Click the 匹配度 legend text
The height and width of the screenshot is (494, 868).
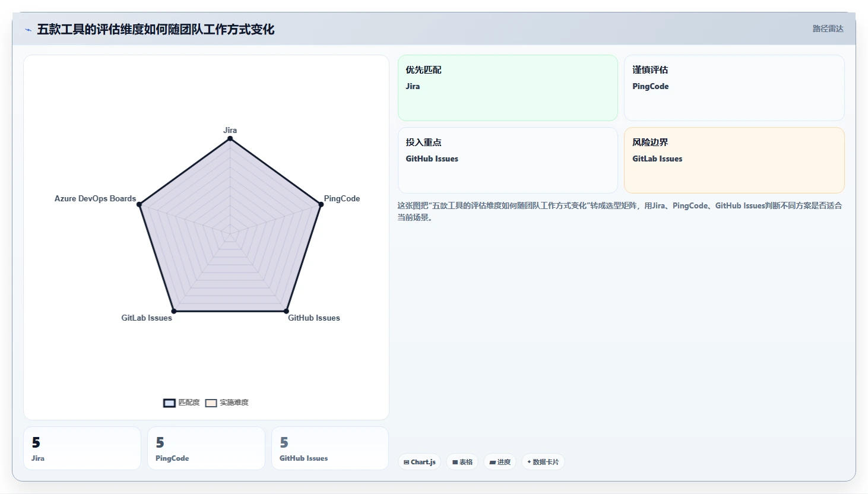coord(189,403)
